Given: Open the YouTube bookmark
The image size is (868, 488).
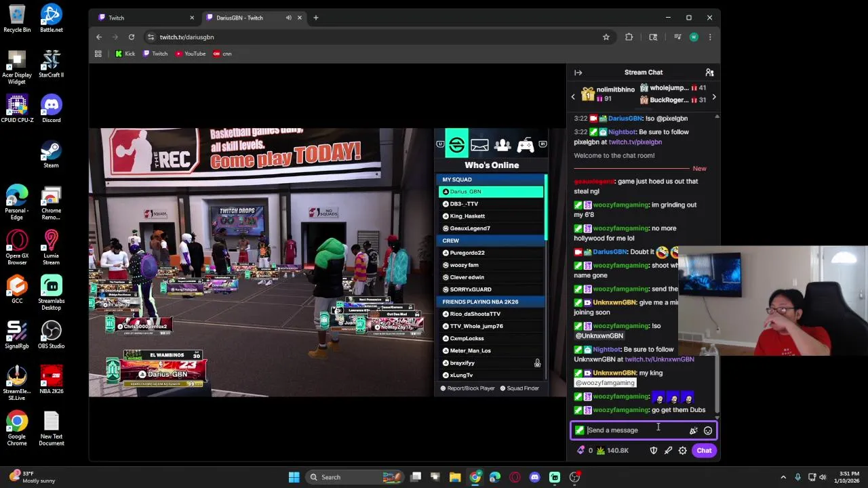Looking at the screenshot, I should [x=190, y=54].
